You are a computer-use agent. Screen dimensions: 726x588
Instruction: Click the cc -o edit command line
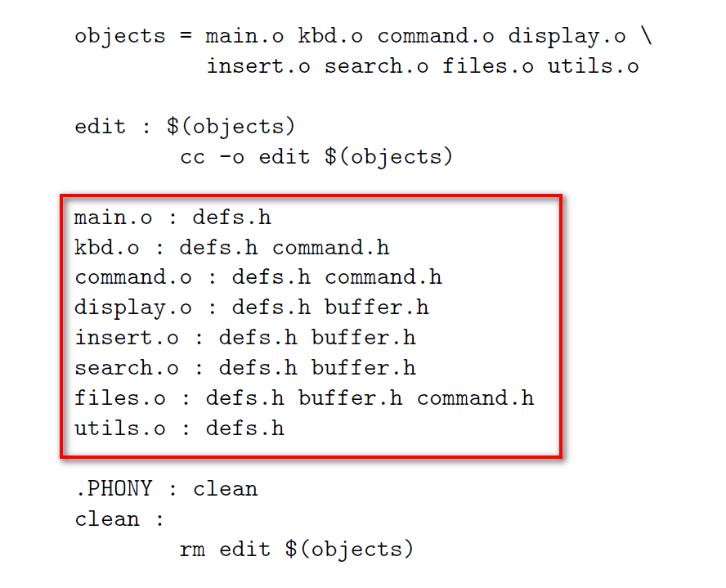pos(316,157)
